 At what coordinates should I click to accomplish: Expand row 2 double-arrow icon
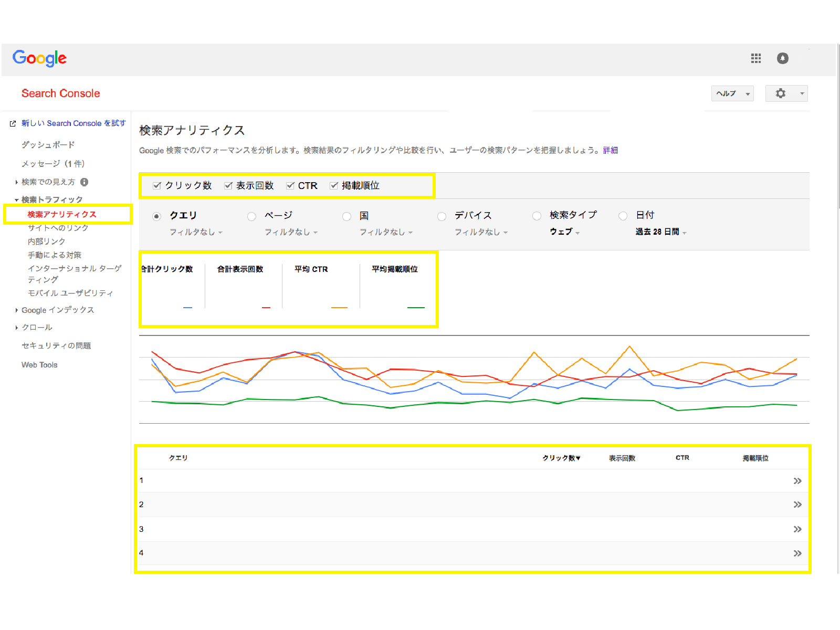797,505
